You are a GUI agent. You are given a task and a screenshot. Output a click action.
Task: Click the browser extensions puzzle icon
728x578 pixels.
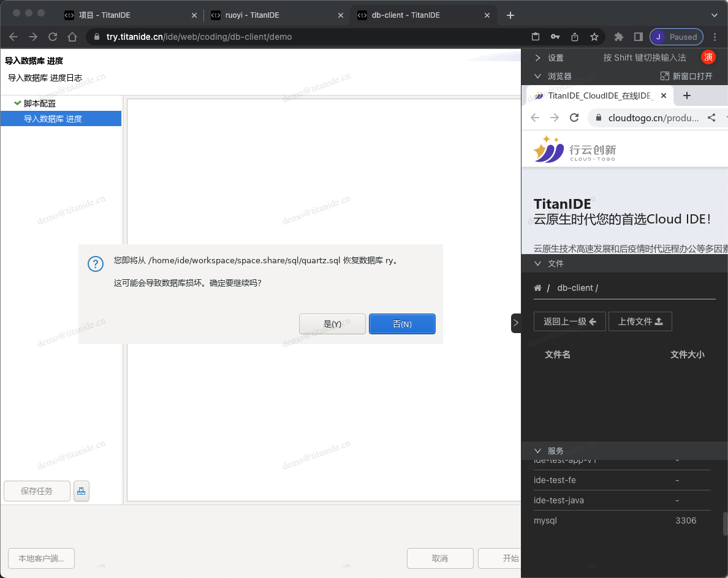point(618,37)
